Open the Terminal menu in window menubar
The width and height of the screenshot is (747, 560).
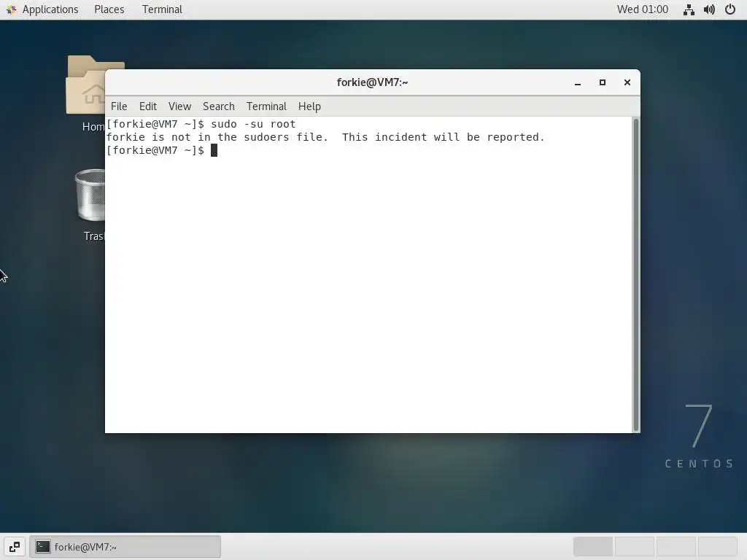click(x=266, y=106)
